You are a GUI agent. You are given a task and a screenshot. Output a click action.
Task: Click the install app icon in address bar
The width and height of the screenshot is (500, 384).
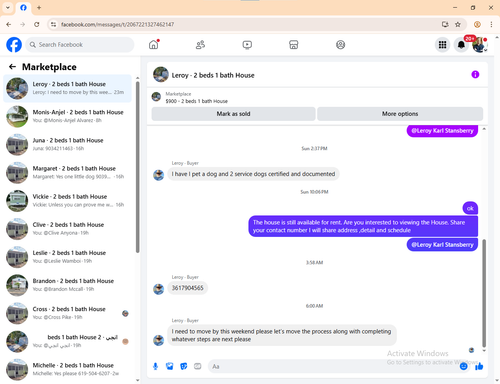[445, 24]
